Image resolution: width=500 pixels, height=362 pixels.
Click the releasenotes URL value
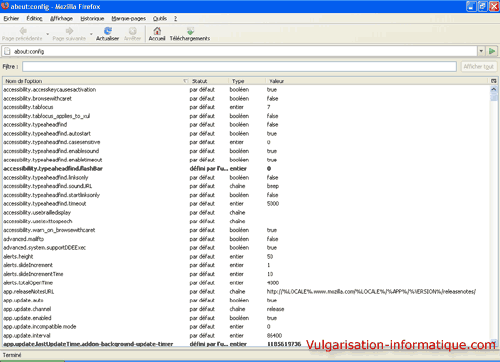371,291
